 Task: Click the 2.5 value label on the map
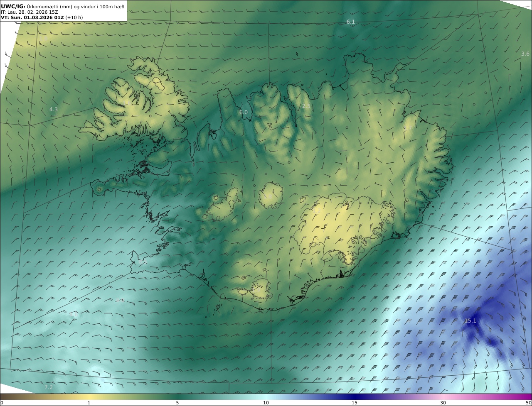point(306,106)
